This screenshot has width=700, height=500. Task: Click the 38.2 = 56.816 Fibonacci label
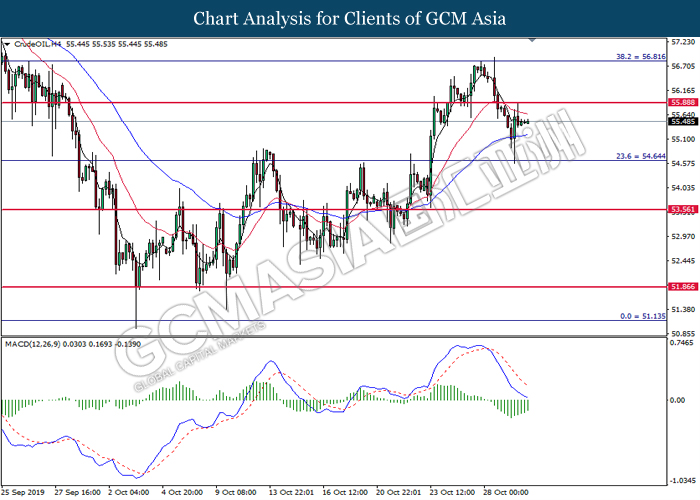[x=641, y=57]
